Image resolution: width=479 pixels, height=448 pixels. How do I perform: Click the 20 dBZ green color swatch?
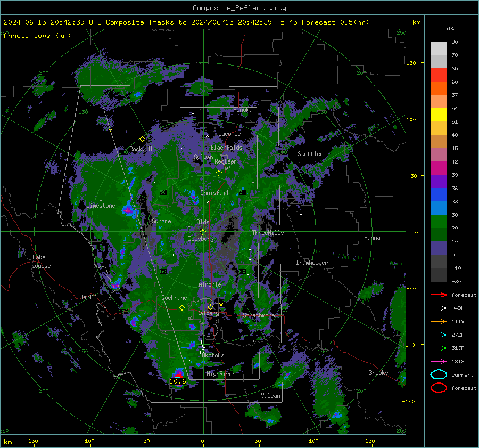pyautogui.click(x=439, y=234)
